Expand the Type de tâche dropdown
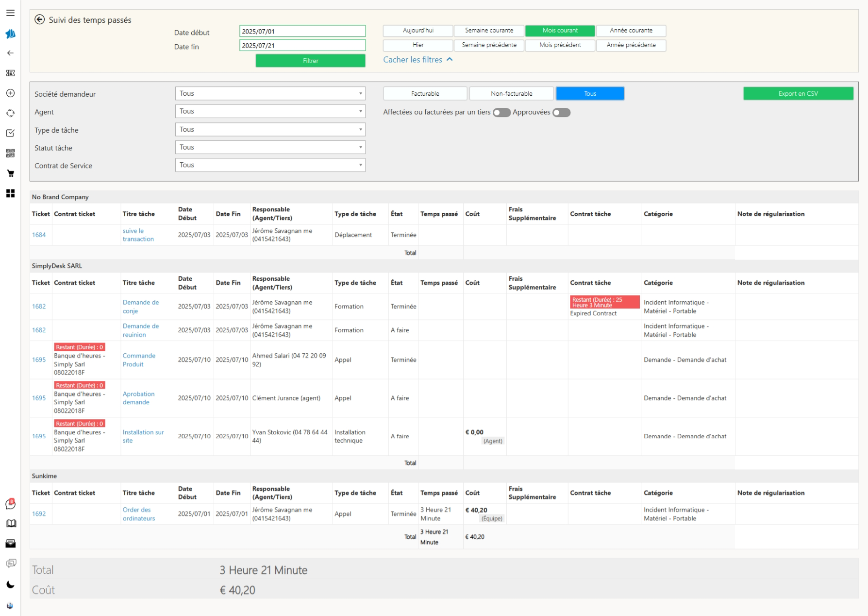The image size is (868, 616). (x=270, y=130)
